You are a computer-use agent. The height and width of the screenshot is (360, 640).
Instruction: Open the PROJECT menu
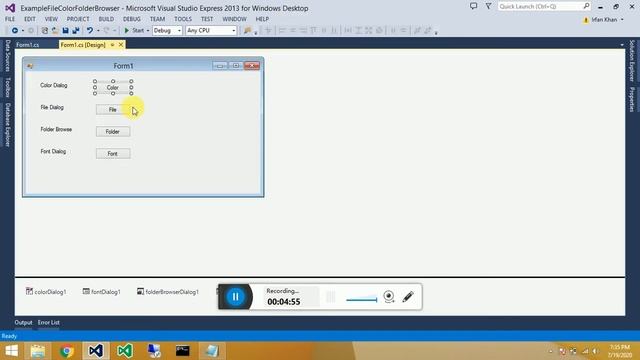[x=78, y=19]
